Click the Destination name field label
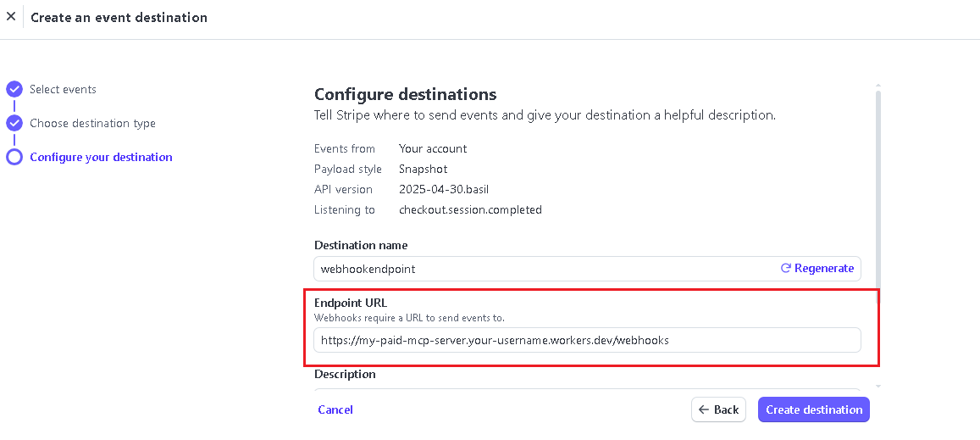 pos(361,245)
